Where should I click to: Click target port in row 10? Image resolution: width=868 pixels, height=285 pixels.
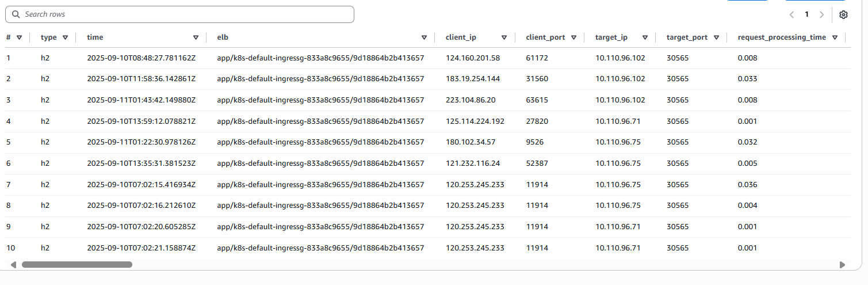(x=678, y=248)
